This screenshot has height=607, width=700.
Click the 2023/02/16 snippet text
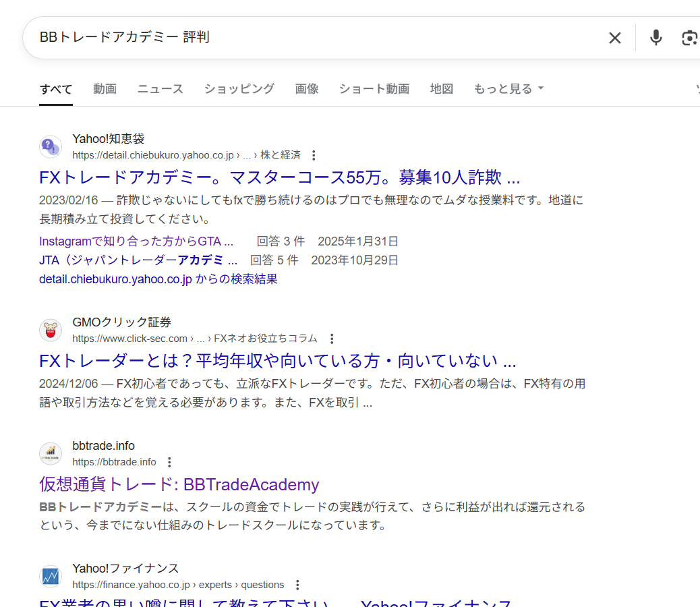coord(312,209)
